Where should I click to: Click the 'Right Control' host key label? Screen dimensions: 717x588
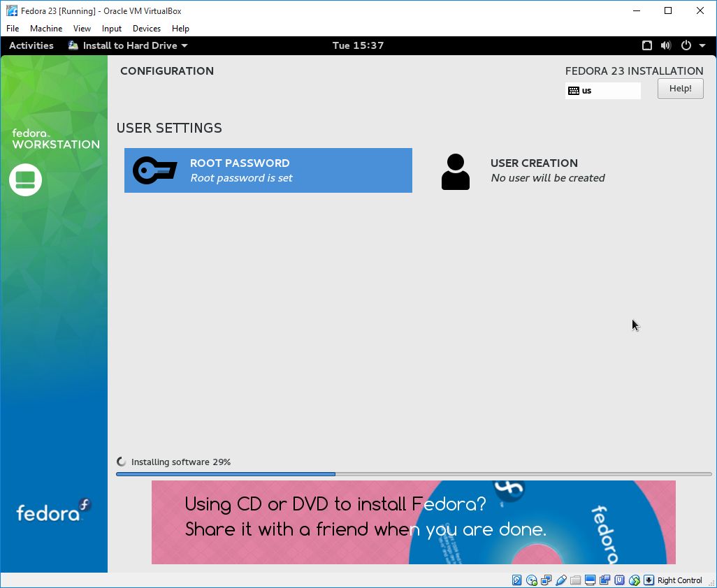(679, 580)
